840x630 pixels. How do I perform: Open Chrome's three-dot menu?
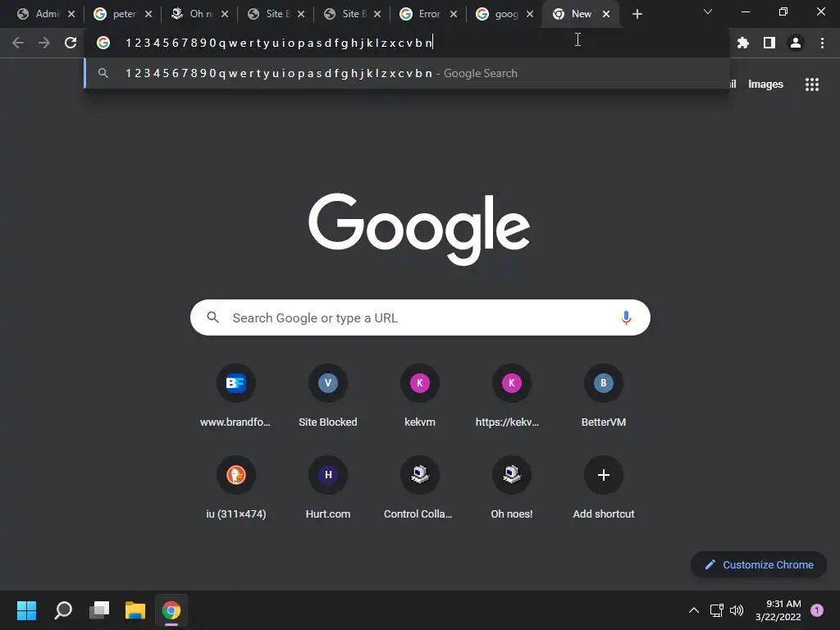(822, 43)
